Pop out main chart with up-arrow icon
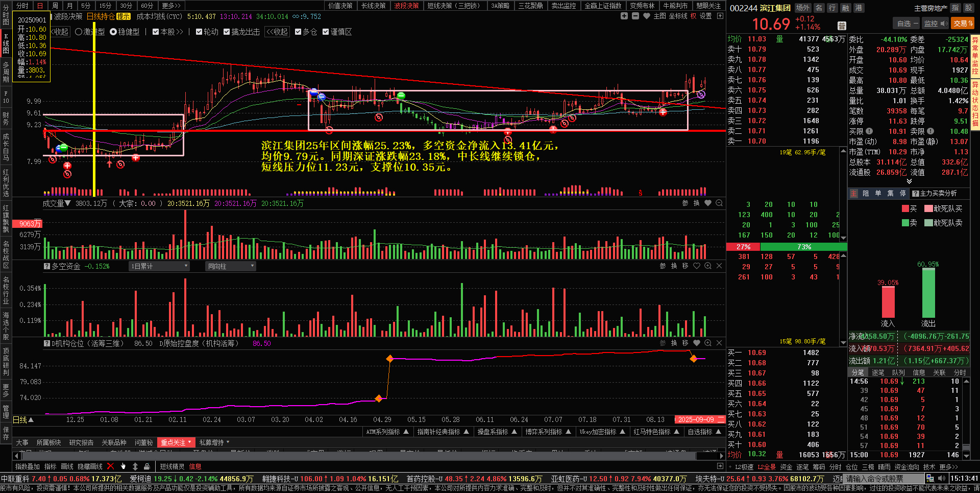 point(720,16)
